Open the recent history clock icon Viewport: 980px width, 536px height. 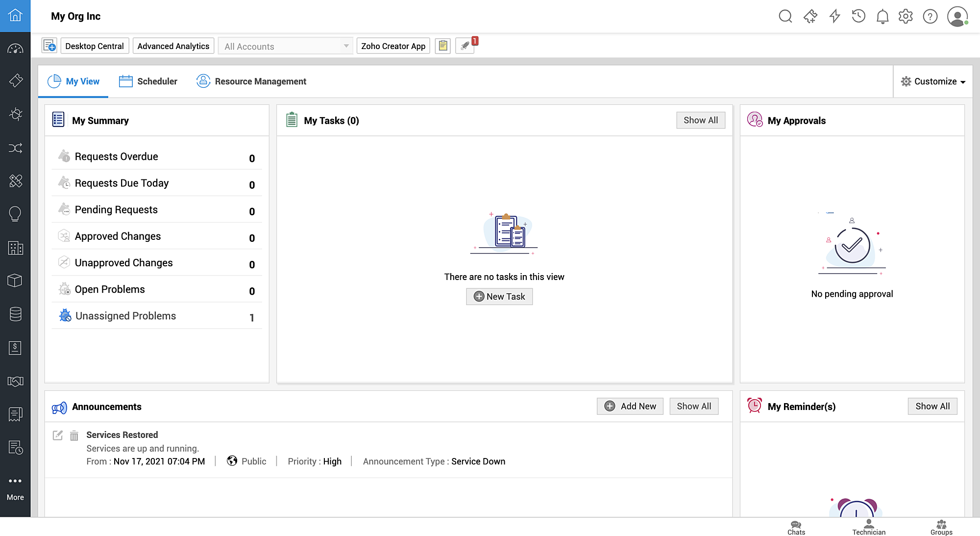(x=858, y=16)
